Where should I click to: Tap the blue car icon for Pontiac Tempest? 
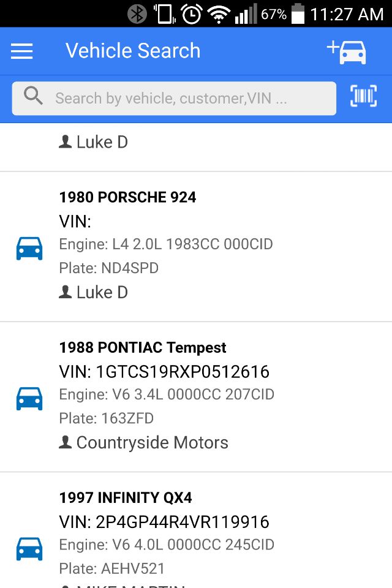[x=29, y=399]
